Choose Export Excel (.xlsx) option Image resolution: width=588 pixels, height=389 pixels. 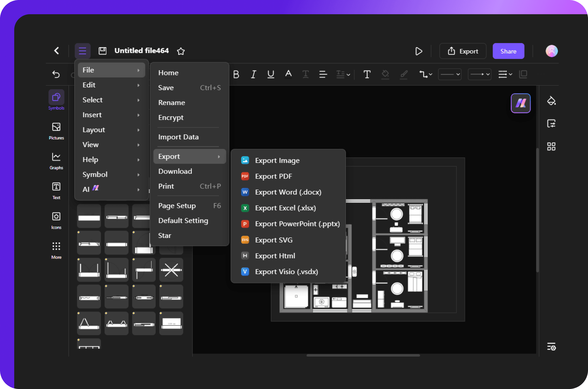point(288,208)
